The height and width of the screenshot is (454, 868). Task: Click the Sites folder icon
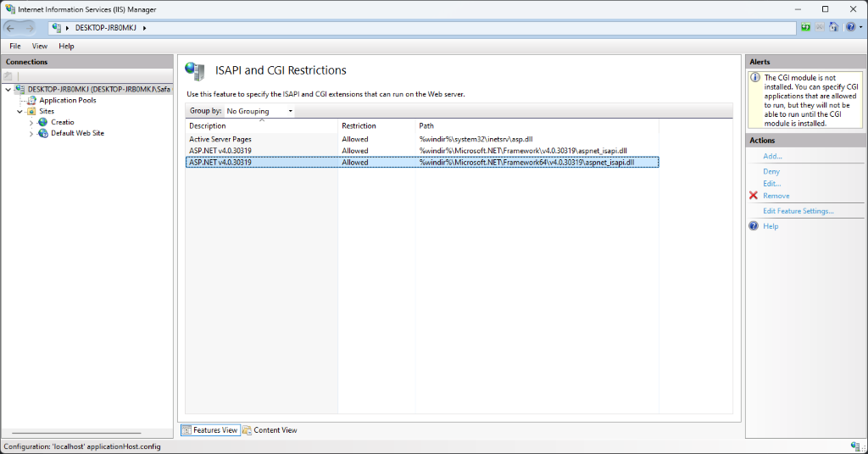(31, 111)
